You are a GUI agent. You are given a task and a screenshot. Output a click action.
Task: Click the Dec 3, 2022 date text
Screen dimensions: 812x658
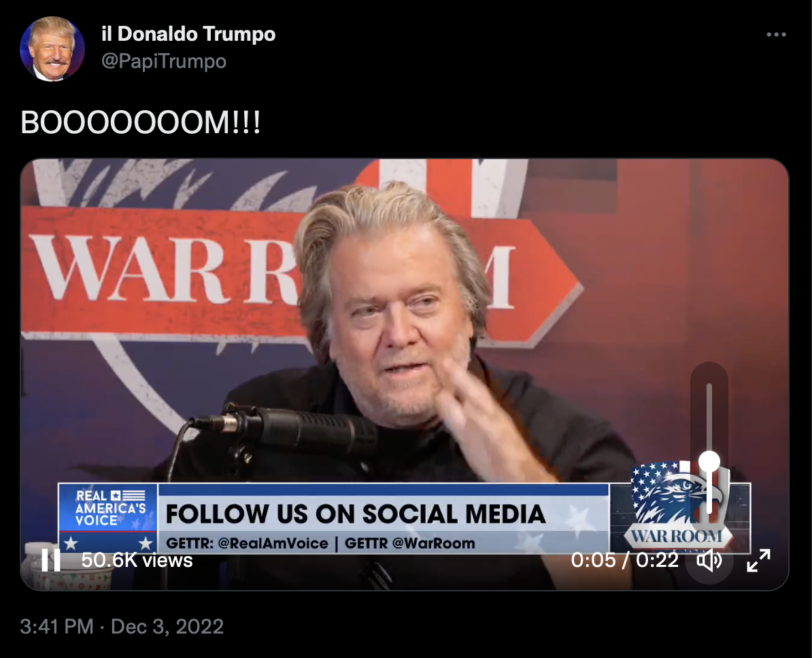167,627
